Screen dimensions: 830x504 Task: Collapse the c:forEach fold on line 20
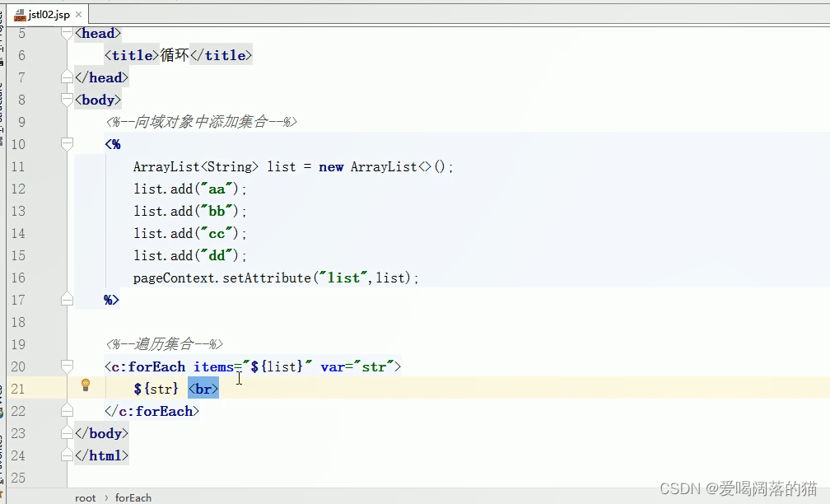[x=67, y=366]
